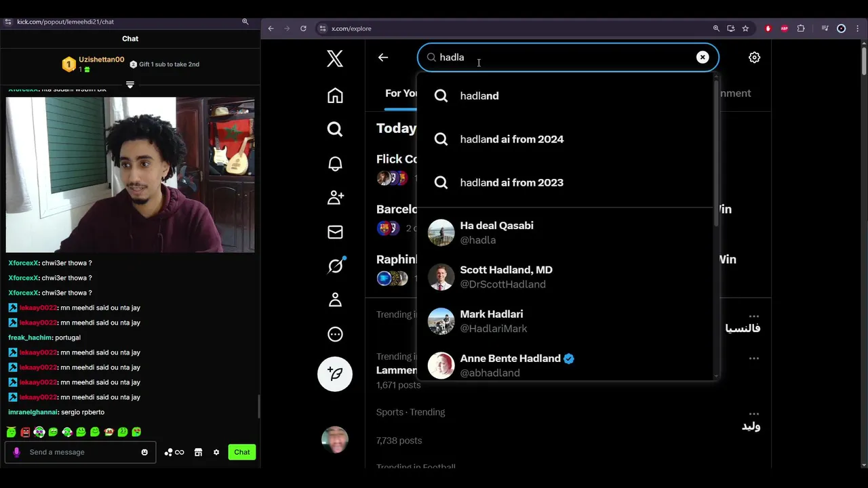Open chat settings gear icon
The width and height of the screenshot is (868, 488).
click(x=216, y=452)
